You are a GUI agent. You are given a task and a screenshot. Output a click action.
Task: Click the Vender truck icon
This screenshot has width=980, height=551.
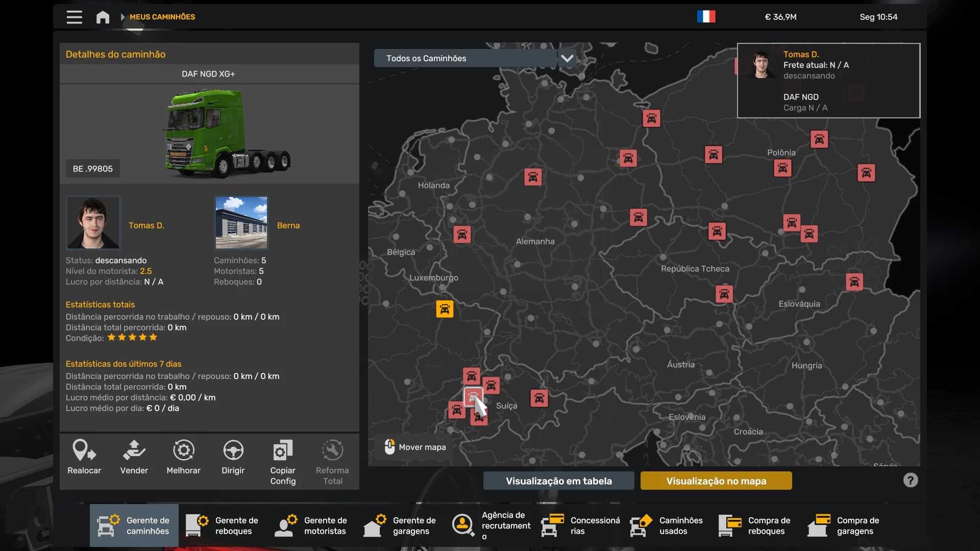click(134, 450)
